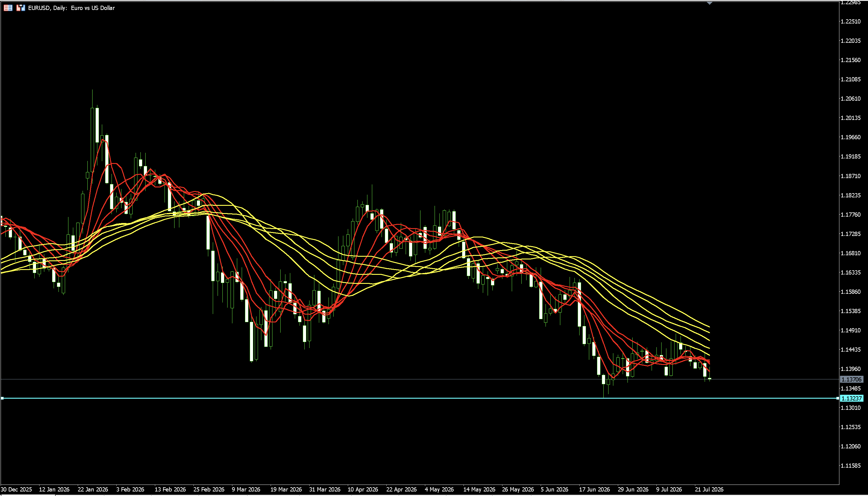Click the '10 Apr 2026' date label
The width and height of the screenshot is (868, 496).
click(363, 490)
